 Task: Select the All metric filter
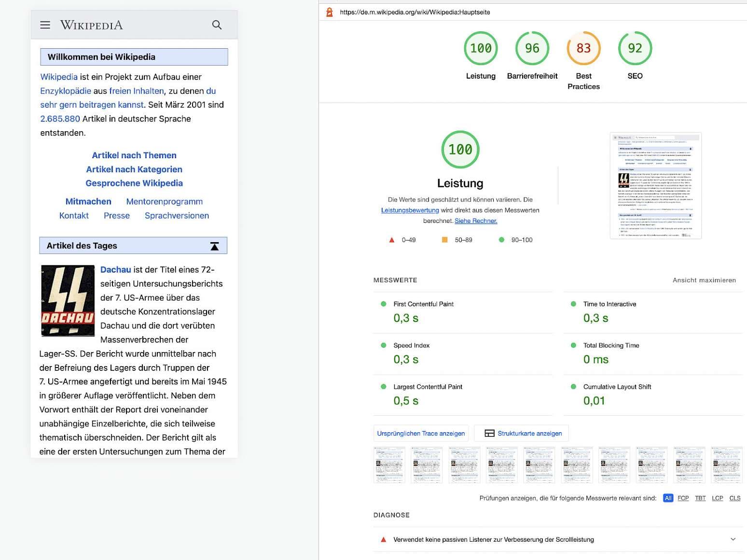pyautogui.click(x=668, y=498)
